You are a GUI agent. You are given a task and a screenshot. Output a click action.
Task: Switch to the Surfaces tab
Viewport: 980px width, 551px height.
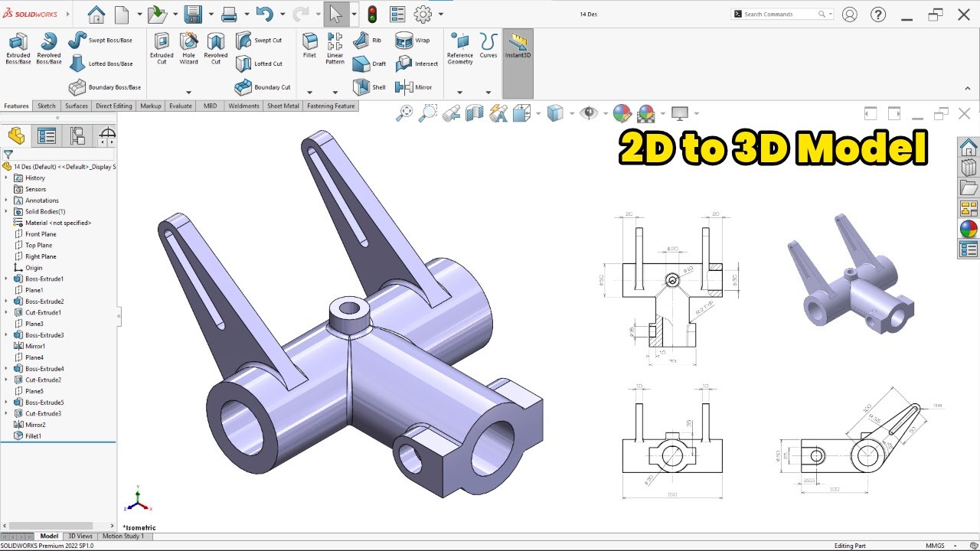[x=77, y=106]
